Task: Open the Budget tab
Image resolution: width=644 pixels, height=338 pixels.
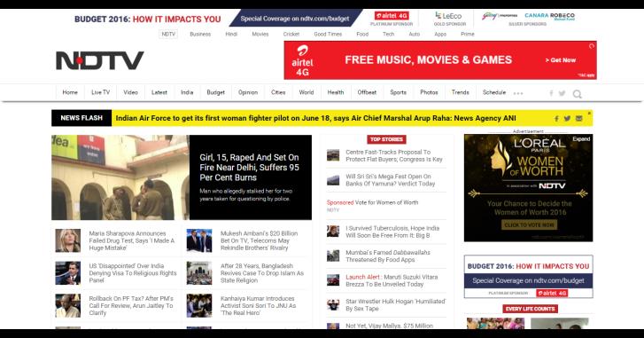Action: point(215,92)
